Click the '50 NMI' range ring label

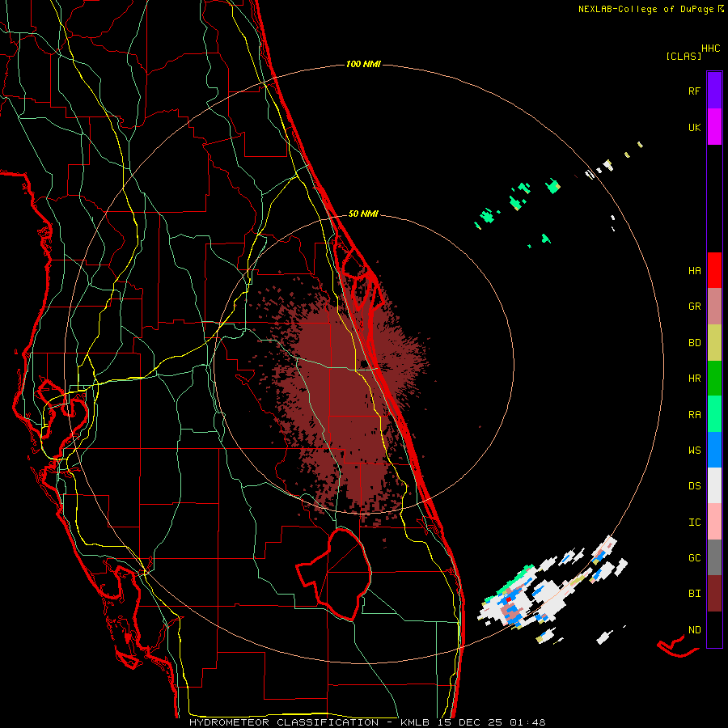[x=363, y=214]
